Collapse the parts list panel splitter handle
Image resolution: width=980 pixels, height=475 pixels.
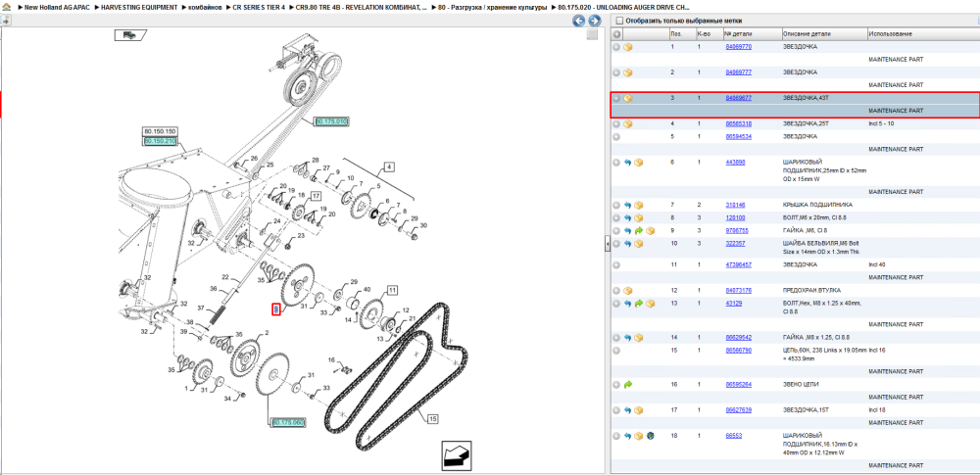608,245
